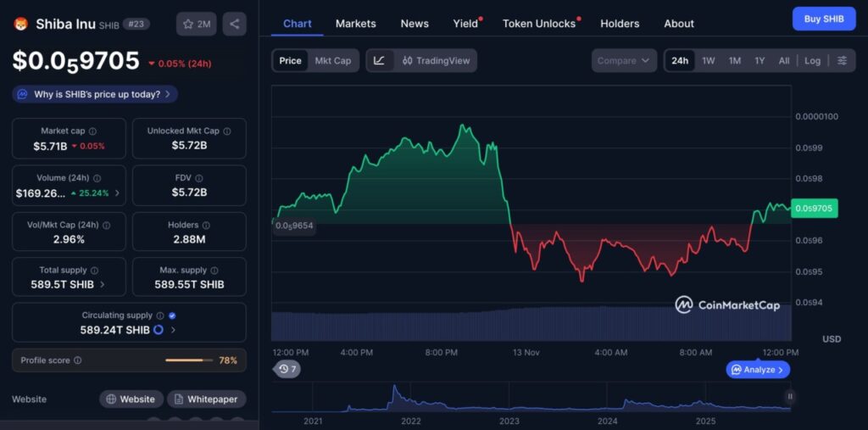Click the Buy SHIB button
This screenshot has width=868, height=430.
click(x=823, y=19)
